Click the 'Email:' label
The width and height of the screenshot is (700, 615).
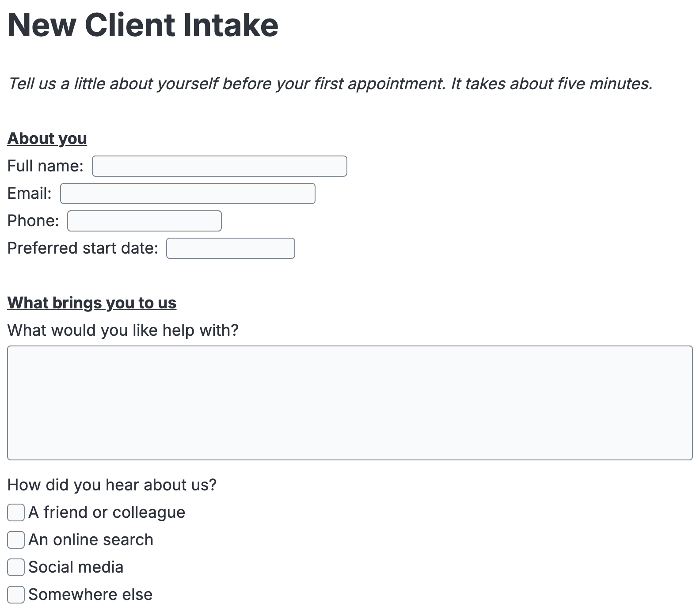click(30, 194)
